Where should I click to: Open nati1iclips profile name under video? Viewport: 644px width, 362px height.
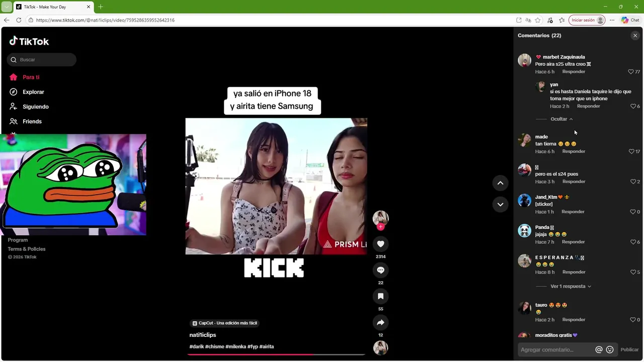pos(203,335)
